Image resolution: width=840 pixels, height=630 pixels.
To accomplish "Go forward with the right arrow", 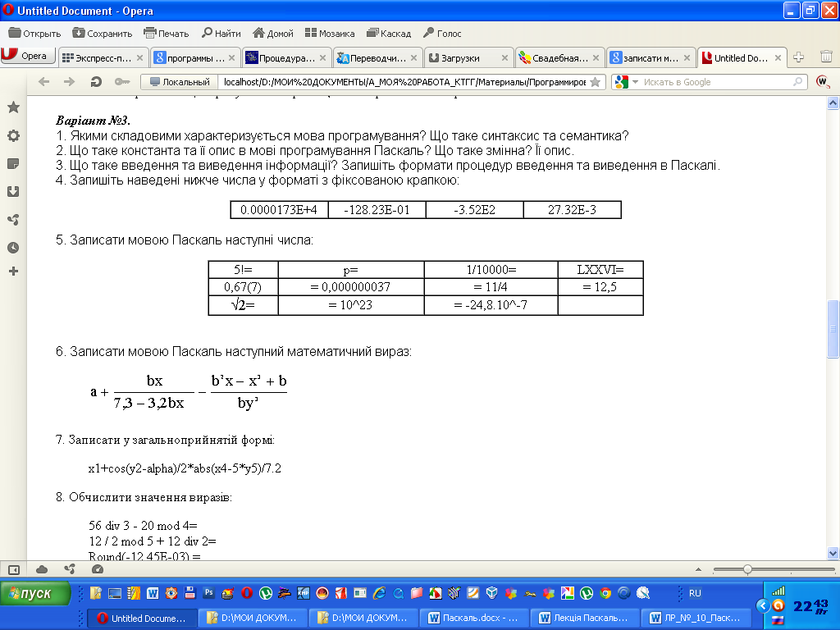I will click(69, 82).
